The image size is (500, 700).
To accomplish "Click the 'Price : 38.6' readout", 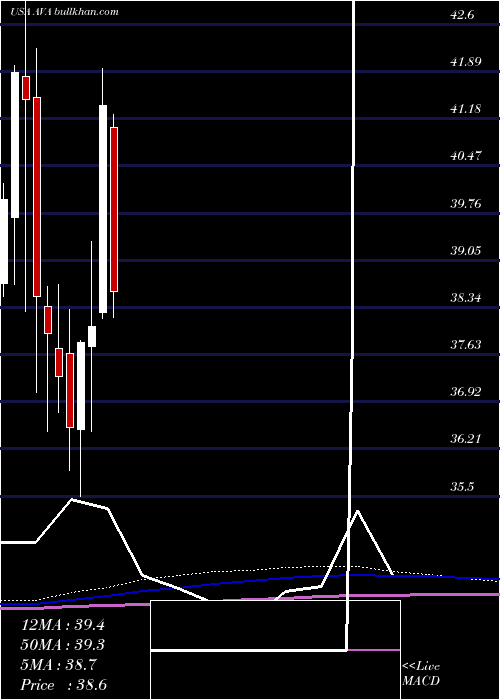I will tap(64, 685).
